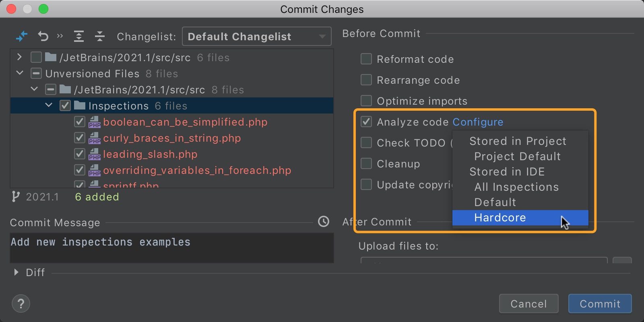Show more toolbar actions via double chevron
The image size is (644, 322).
click(60, 36)
